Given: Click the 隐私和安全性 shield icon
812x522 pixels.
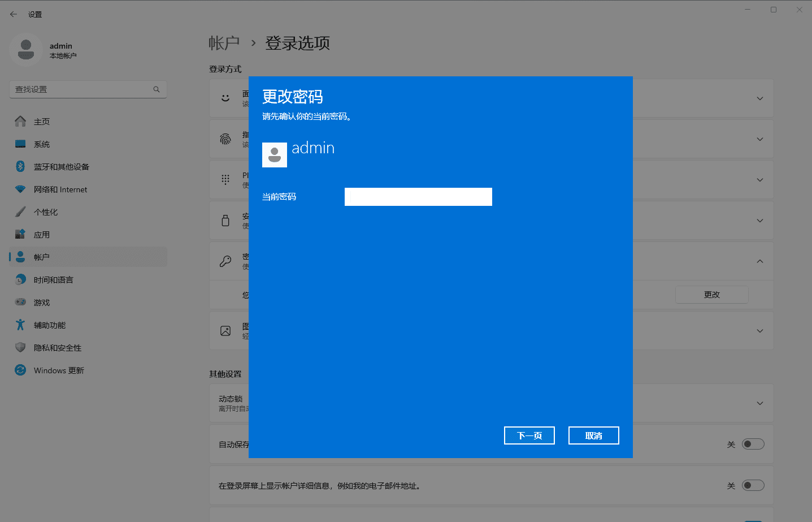Looking at the screenshot, I should tap(20, 347).
